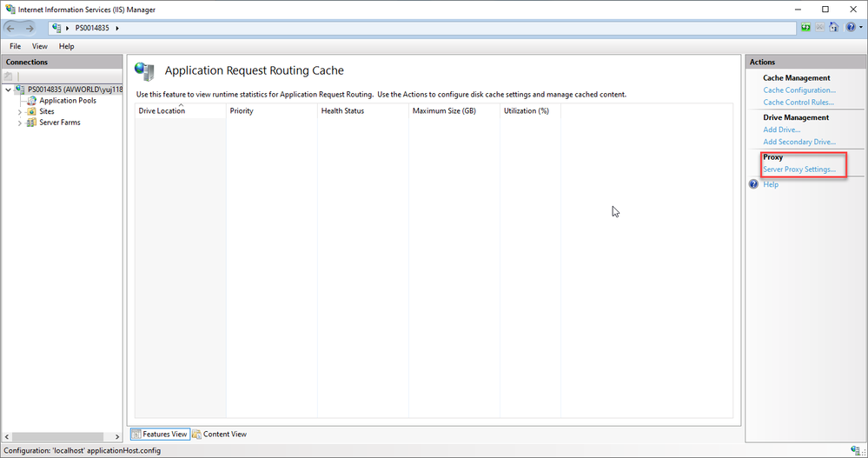
Task: Switch to Features View tab
Action: point(160,435)
